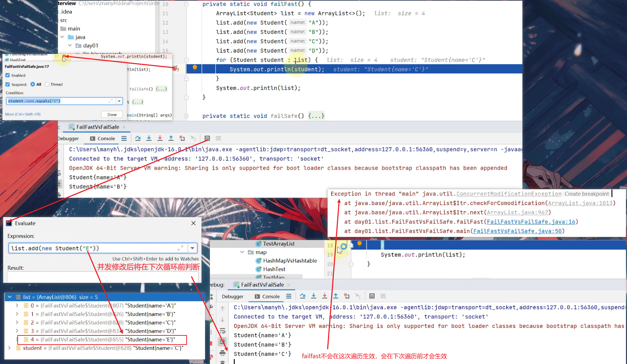This screenshot has width=627, height=364.
Task: Toggle the Suspend checkbox in breakpoint popup
Action: (7, 84)
